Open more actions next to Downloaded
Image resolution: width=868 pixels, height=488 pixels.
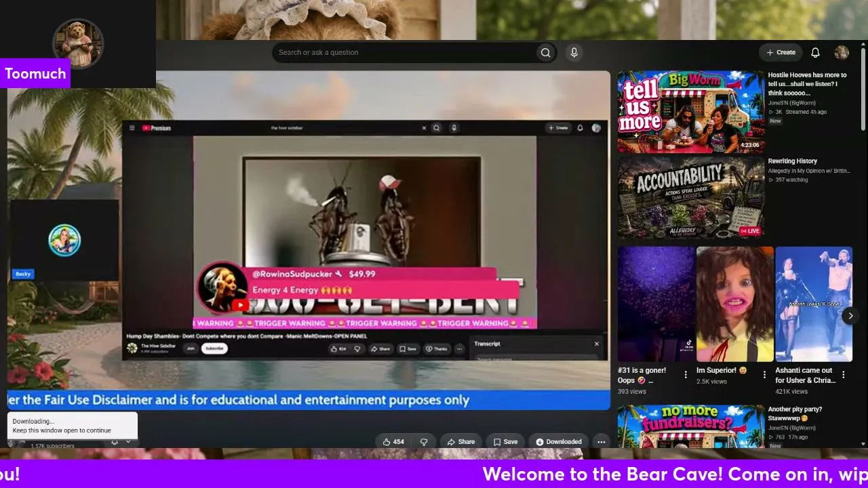pyautogui.click(x=601, y=442)
